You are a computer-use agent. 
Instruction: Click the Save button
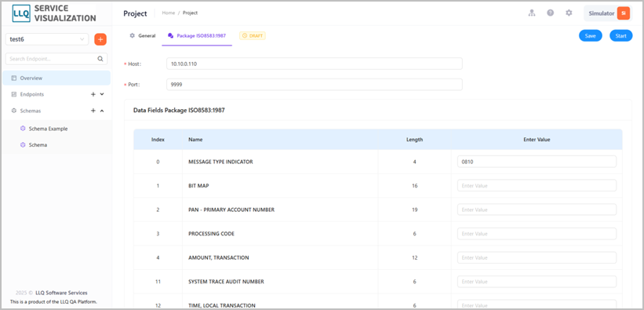pos(590,36)
